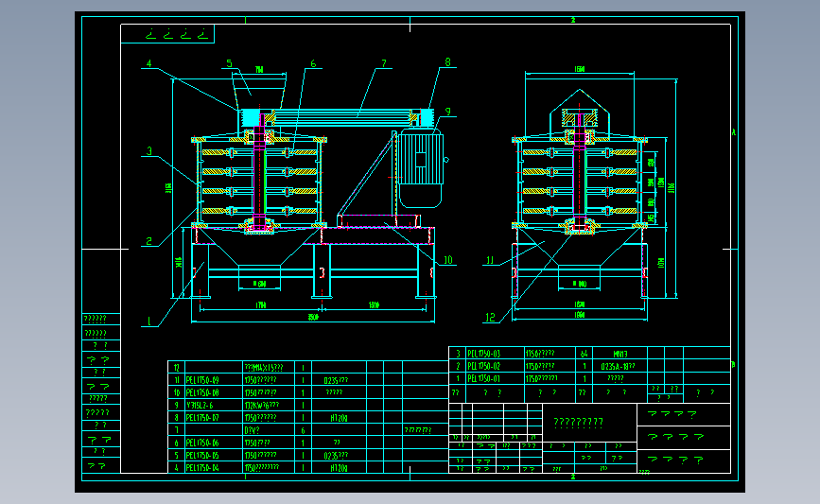Click the PEL1750-09 cell in the parts list
The image size is (820, 504).
202,380
